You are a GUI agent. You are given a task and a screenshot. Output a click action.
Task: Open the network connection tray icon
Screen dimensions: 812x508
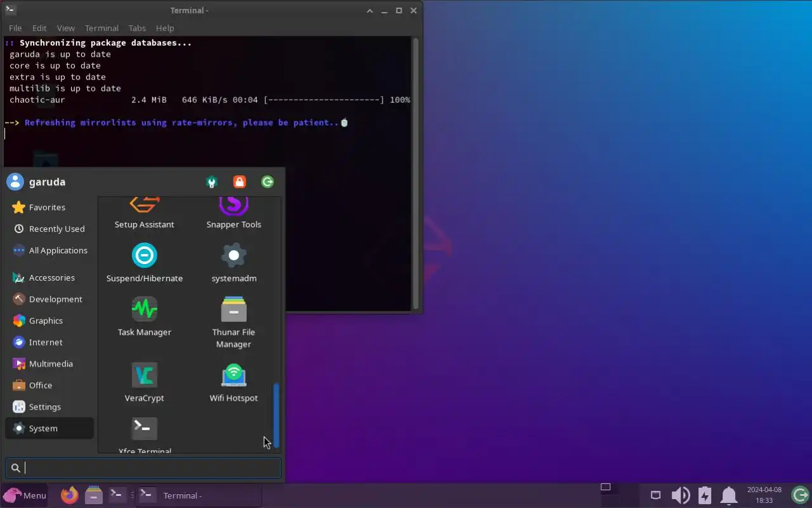(656, 495)
